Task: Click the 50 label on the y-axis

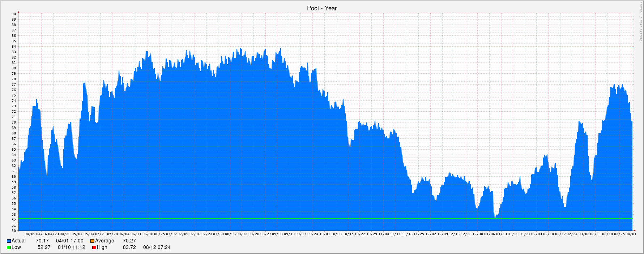Action: [13, 231]
